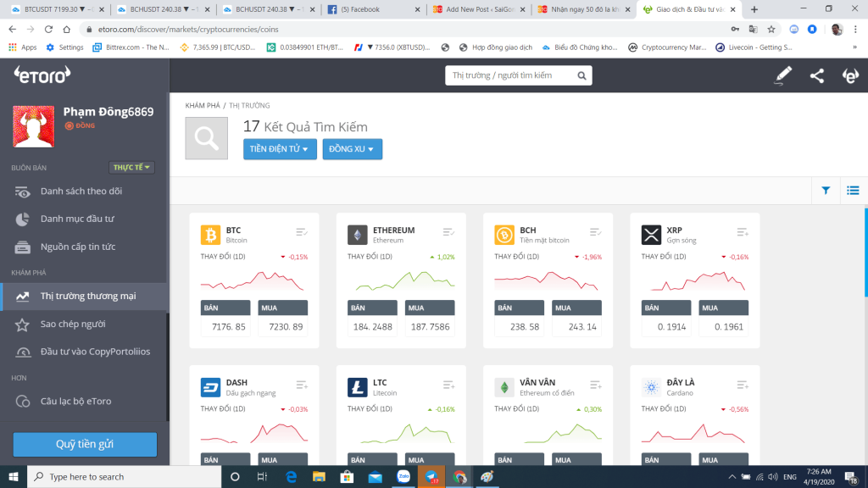This screenshot has height=488, width=868.
Task: Expand the TIỀN ĐIỆN TỬ dropdown
Action: point(280,149)
